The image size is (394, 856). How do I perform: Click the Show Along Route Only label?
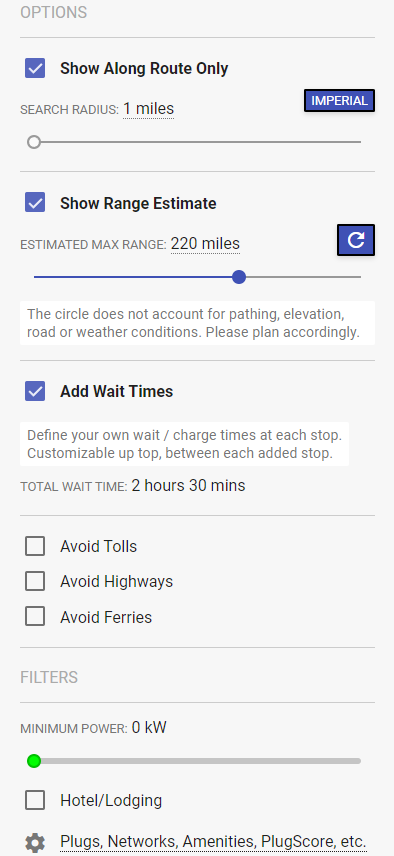(x=144, y=69)
